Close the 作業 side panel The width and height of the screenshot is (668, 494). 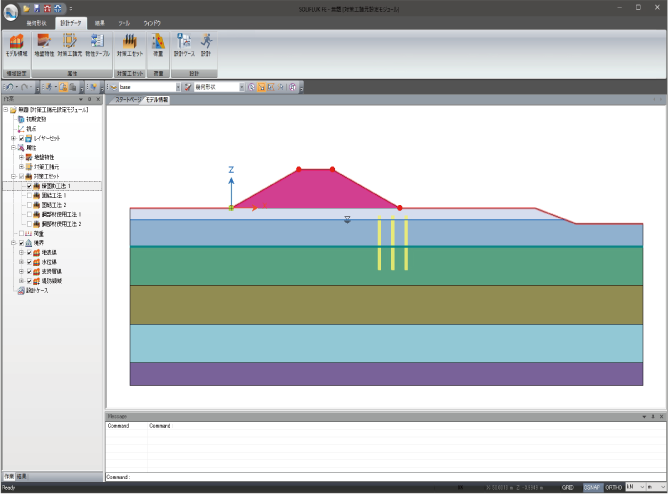tap(98, 99)
